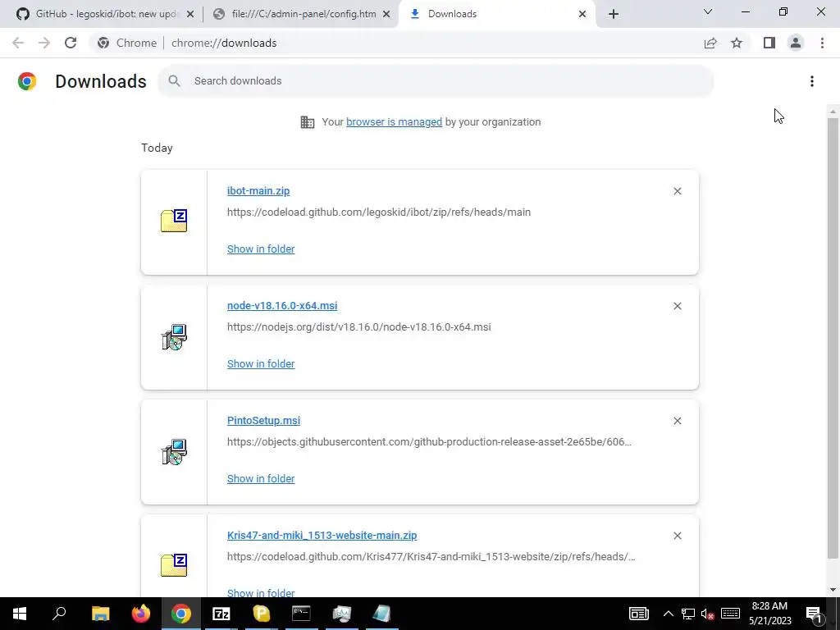Click the codeload.github.com legoskid/ibot URL text
840x630 pixels.
click(x=379, y=212)
